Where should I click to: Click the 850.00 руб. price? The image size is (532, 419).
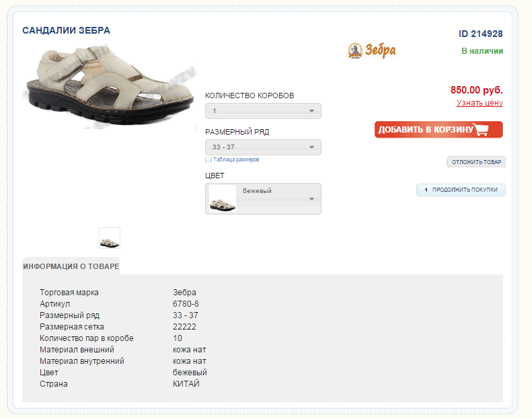(x=476, y=90)
